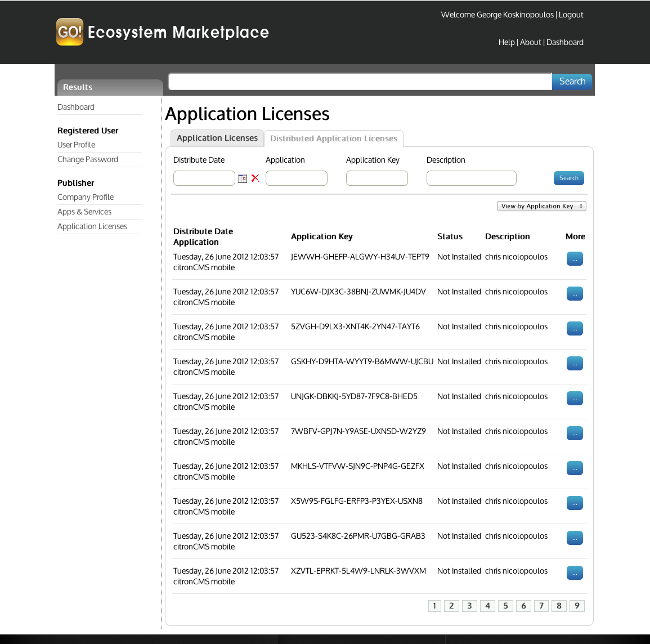The width and height of the screenshot is (650, 644).
Task: Open User Profile in the sidebar
Action: click(77, 145)
